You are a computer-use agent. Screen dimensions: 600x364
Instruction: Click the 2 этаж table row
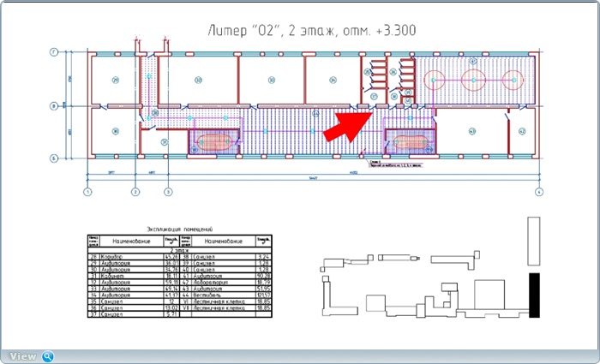point(180,250)
